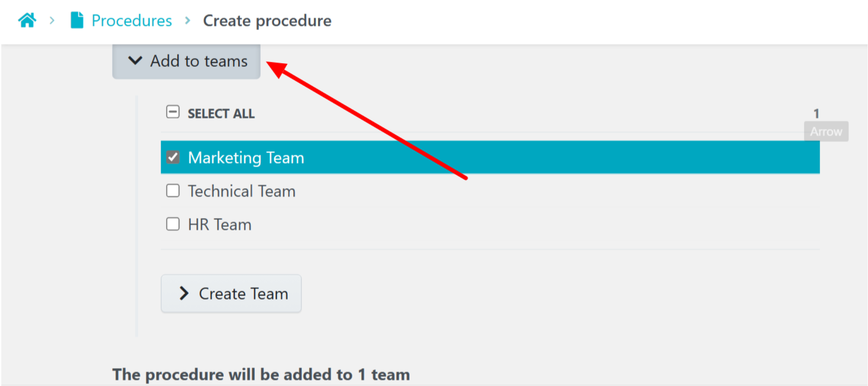Click the Arrow tooltip label
This screenshot has height=386, width=868.
point(826,131)
